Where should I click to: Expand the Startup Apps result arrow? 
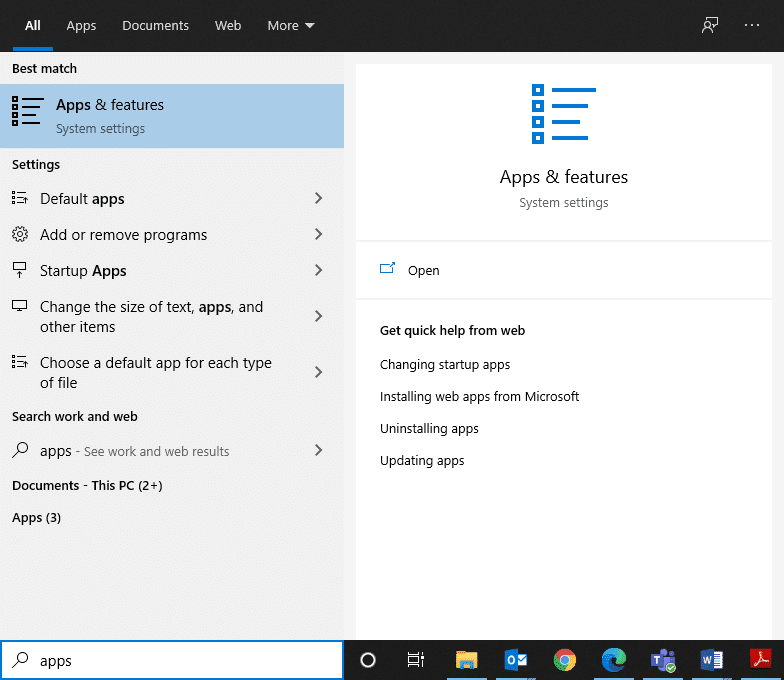[319, 271]
